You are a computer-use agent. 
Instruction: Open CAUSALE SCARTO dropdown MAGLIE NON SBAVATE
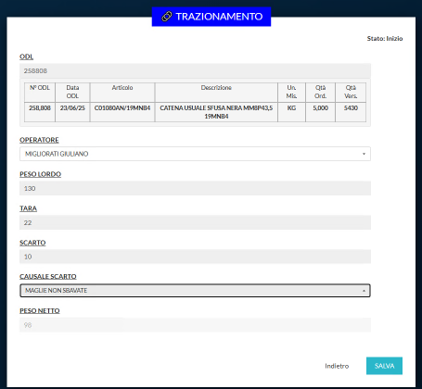tap(195, 290)
